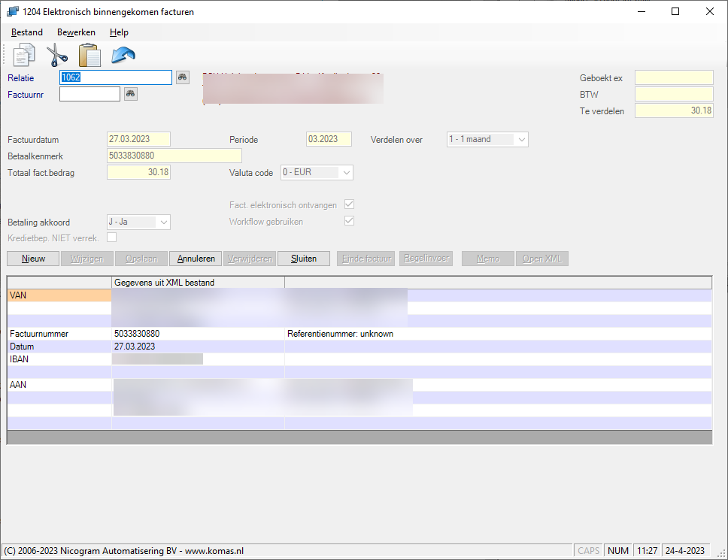Click the Factuurnr input field
728x560 pixels.
coord(89,94)
